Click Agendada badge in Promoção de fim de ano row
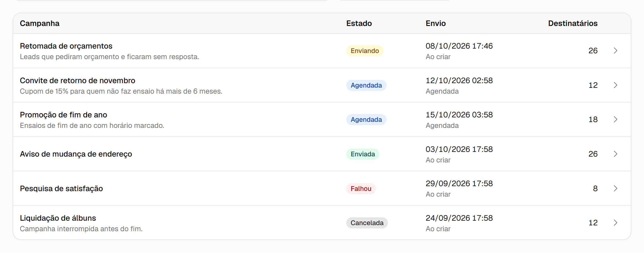Screen dimensions: 644x253 coord(366,120)
